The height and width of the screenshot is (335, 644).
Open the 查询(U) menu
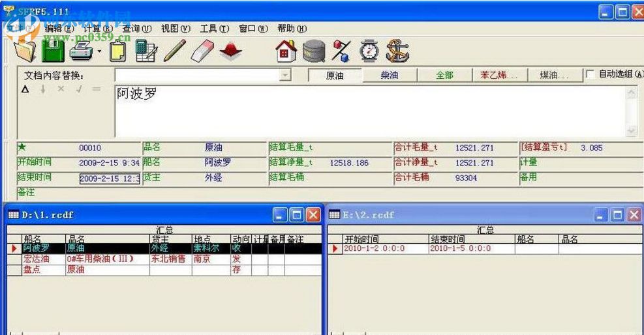click(137, 29)
